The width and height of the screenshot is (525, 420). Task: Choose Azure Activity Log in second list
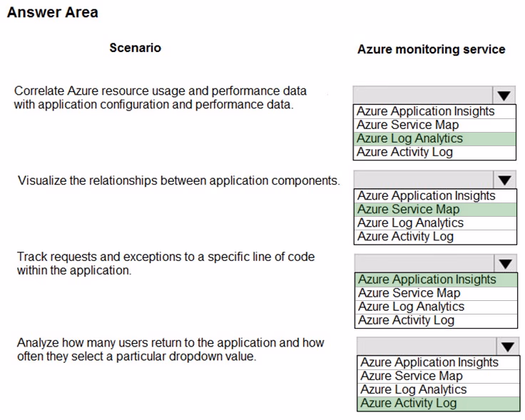coord(435,237)
